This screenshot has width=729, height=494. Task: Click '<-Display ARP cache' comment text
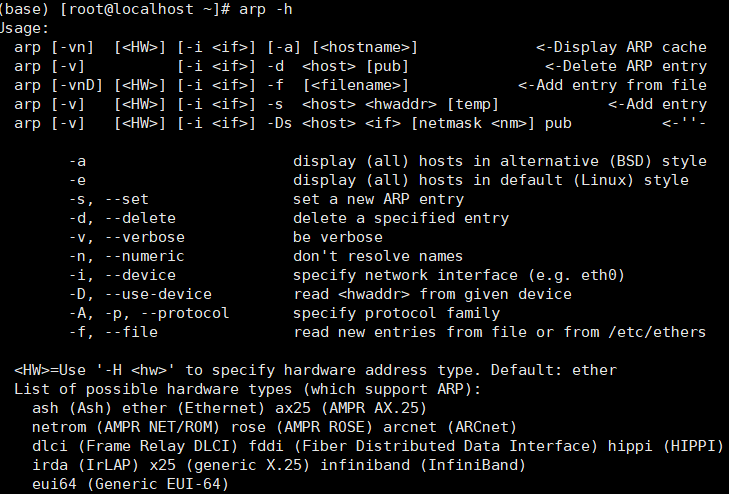point(621,47)
